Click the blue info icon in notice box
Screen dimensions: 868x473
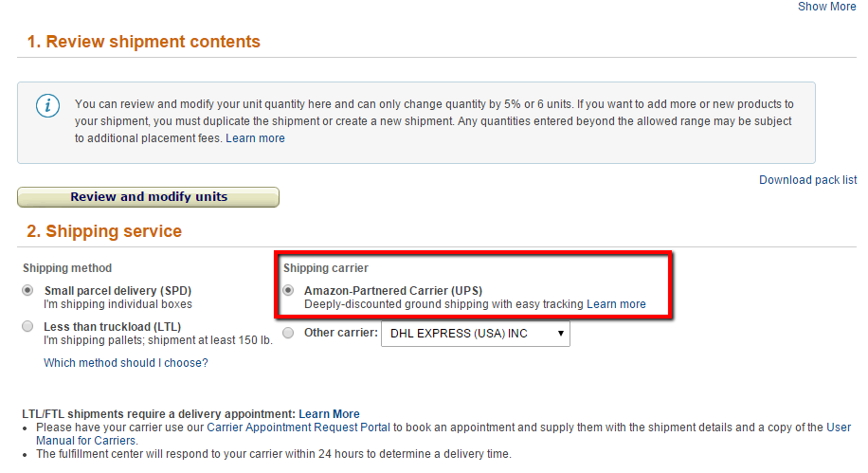pyautogui.click(x=47, y=105)
